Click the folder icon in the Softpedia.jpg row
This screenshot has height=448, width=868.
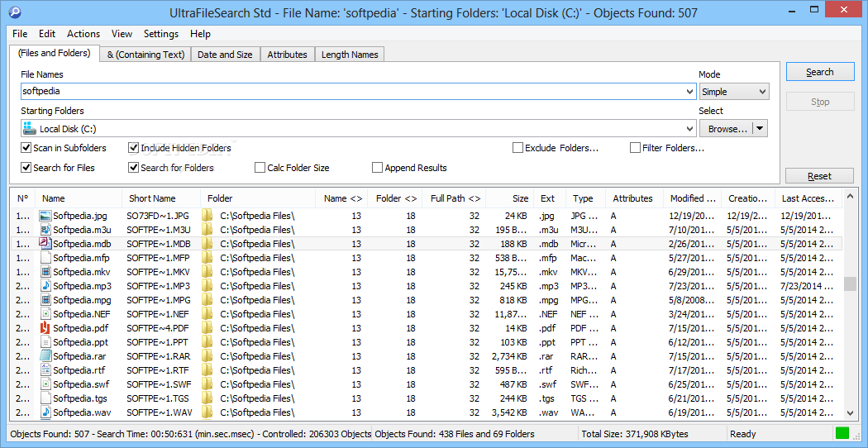[x=207, y=216]
